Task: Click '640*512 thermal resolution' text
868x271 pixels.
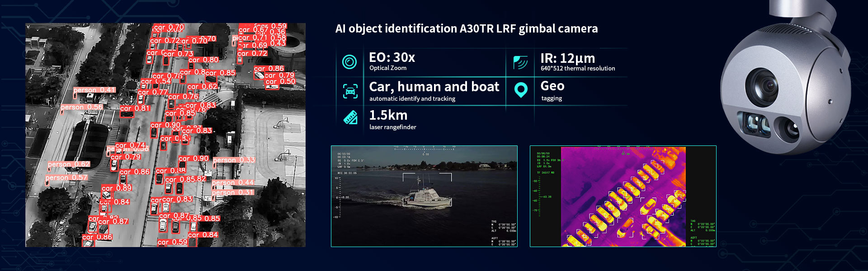Action: pyautogui.click(x=578, y=69)
